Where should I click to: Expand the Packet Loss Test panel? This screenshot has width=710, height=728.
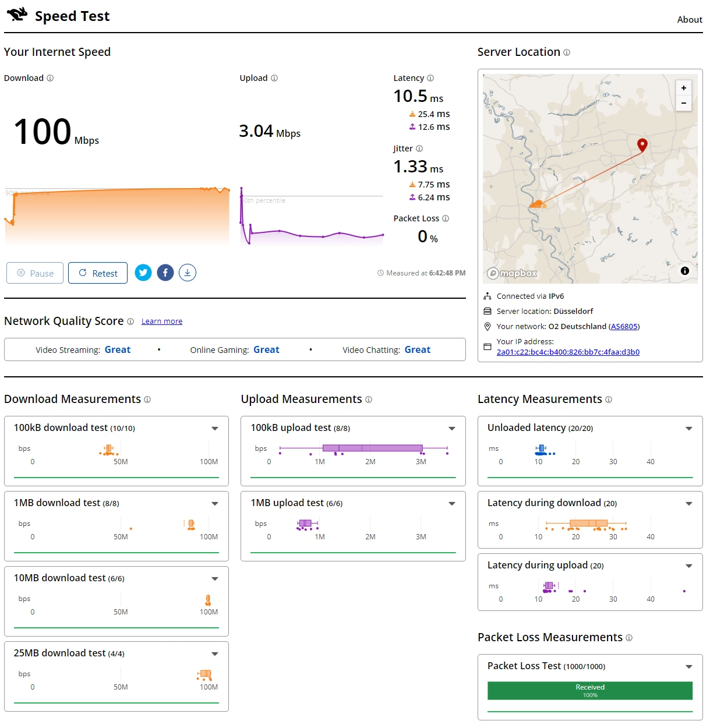[689, 667]
